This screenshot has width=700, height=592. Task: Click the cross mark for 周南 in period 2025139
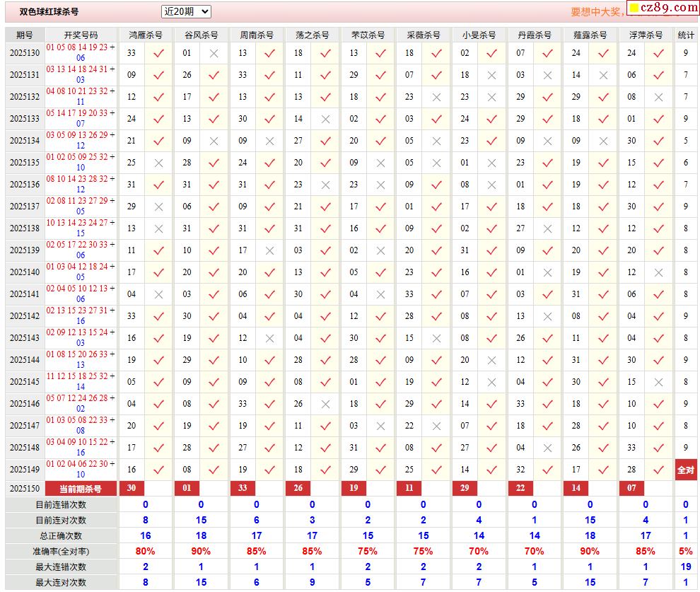[269, 250]
